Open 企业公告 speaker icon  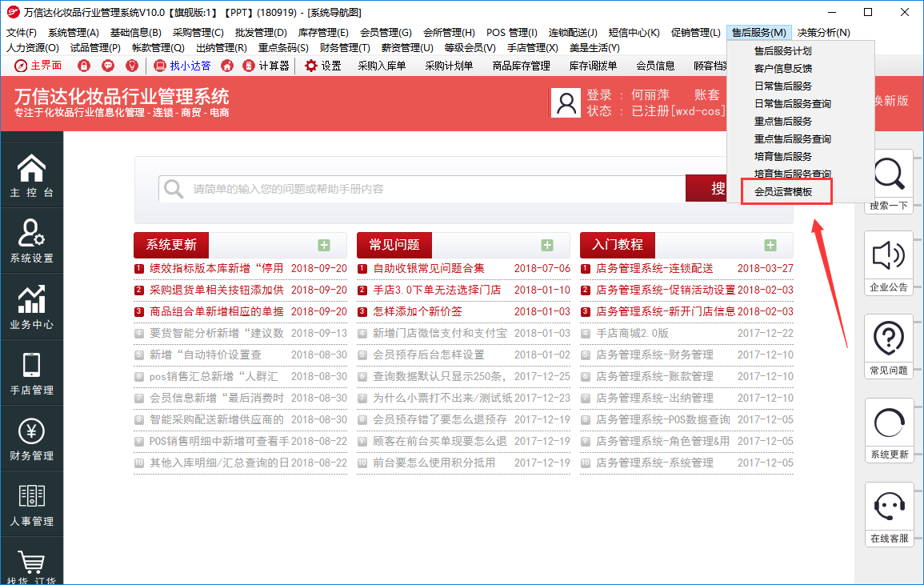[890, 263]
